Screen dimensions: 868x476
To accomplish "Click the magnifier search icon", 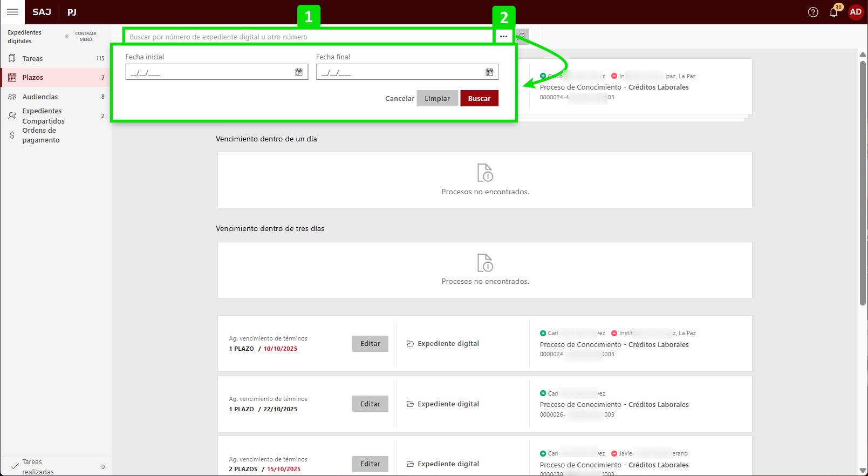I will [x=522, y=37].
